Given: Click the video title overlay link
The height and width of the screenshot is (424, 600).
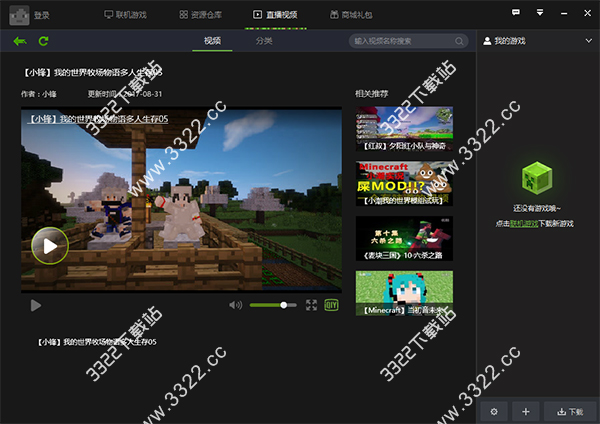Looking at the screenshot, I should point(98,119).
